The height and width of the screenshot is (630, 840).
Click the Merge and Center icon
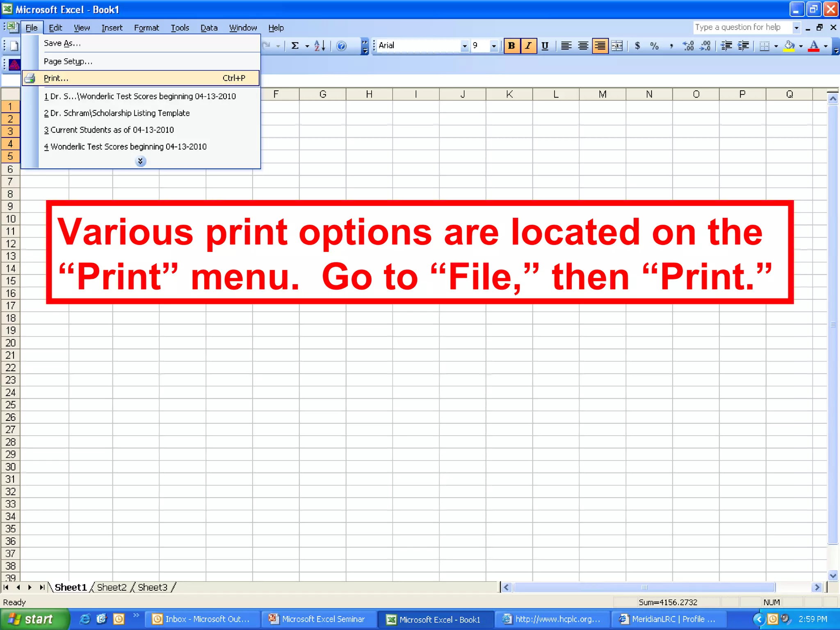click(617, 46)
